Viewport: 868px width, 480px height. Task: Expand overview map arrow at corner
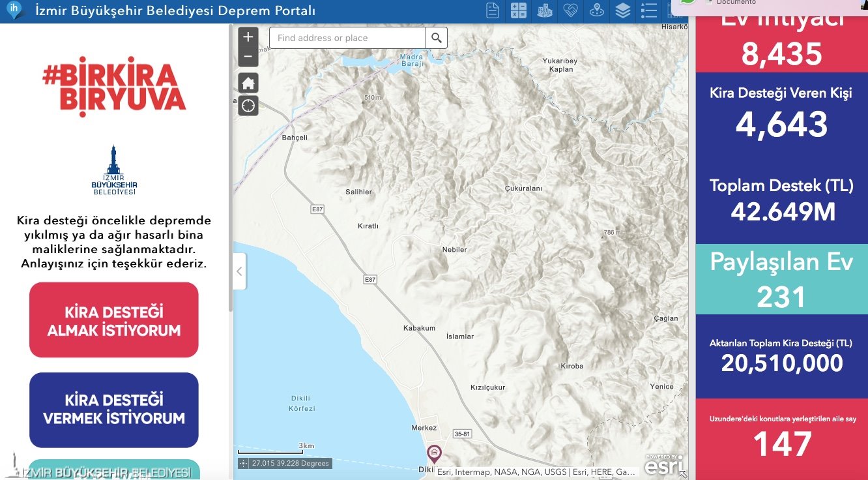(x=682, y=474)
